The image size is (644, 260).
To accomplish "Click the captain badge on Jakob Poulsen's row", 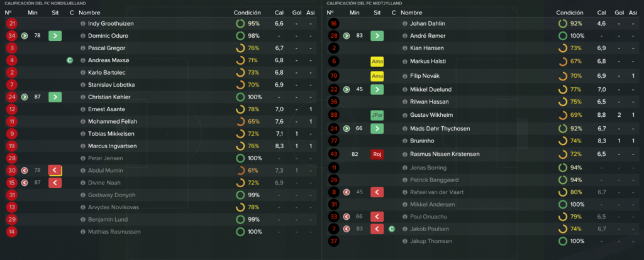I will [391, 229].
